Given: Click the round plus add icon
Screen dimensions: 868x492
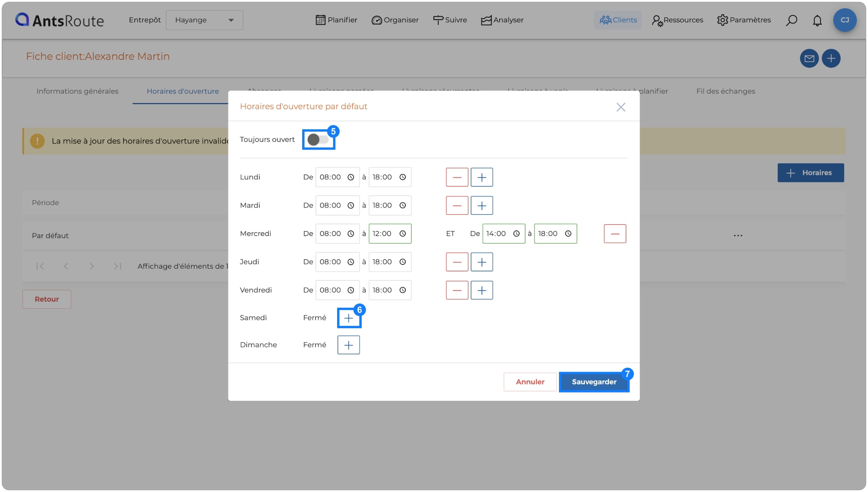Looking at the screenshot, I should [x=831, y=58].
